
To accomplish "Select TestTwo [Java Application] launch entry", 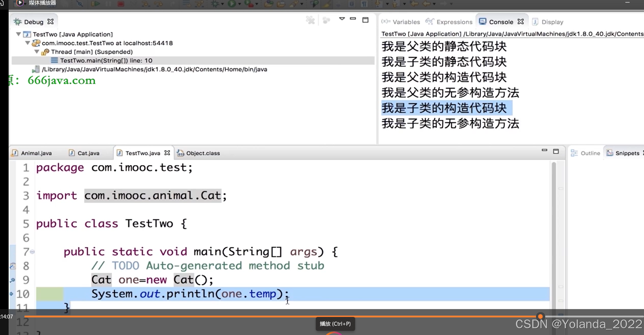I will pyautogui.click(x=73, y=34).
